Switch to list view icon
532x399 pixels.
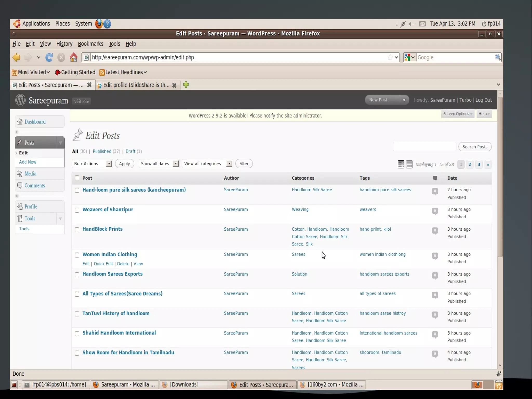401,164
